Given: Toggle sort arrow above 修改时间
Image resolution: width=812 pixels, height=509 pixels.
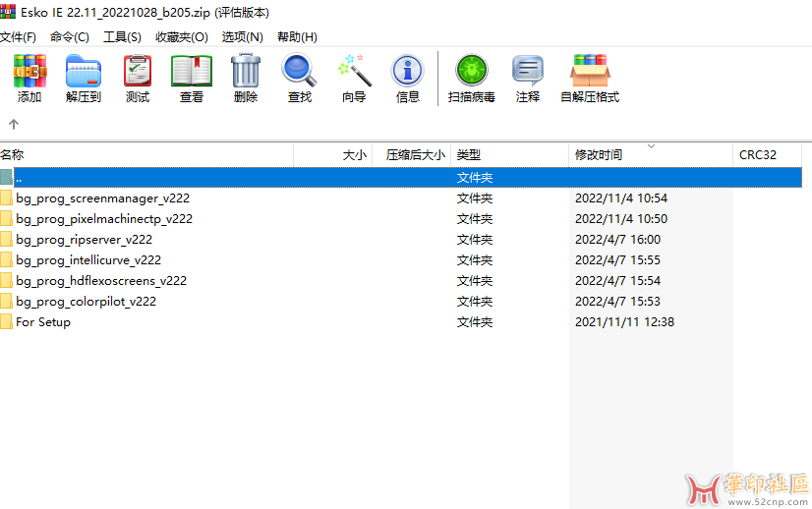Looking at the screenshot, I should pos(652,146).
